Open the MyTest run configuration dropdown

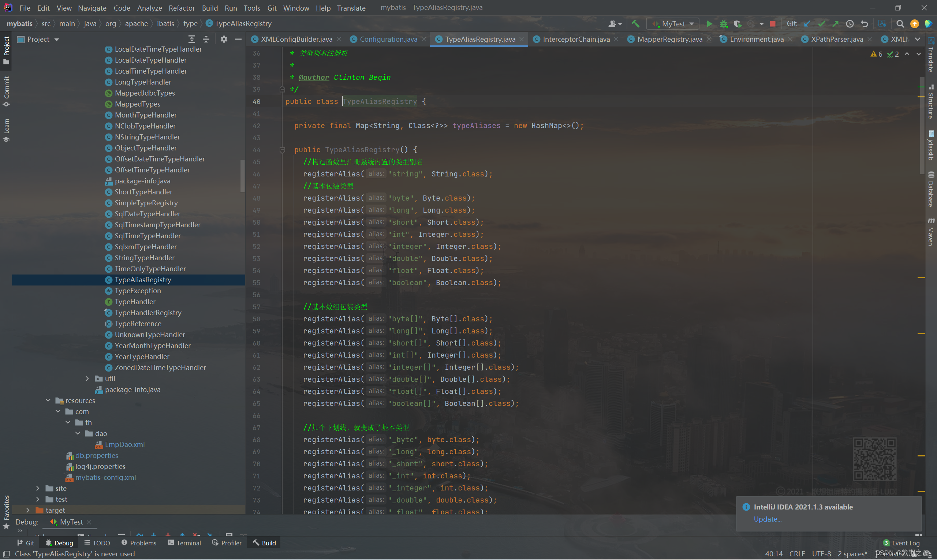point(673,24)
